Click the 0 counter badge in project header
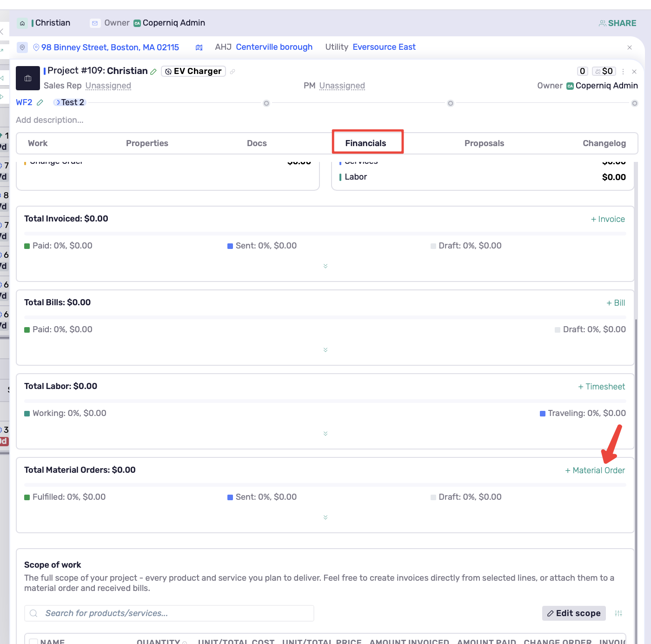651x644 pixels. click(583, 71)
